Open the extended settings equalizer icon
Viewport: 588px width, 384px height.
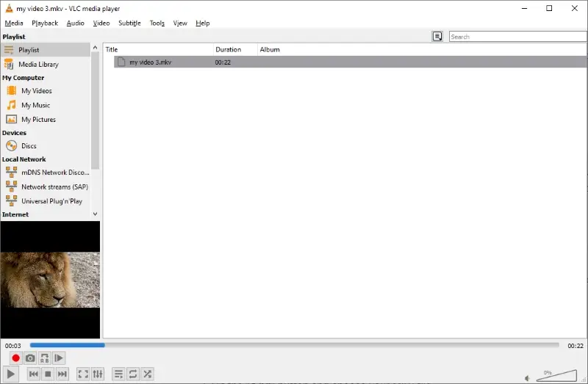coord(98,374)
